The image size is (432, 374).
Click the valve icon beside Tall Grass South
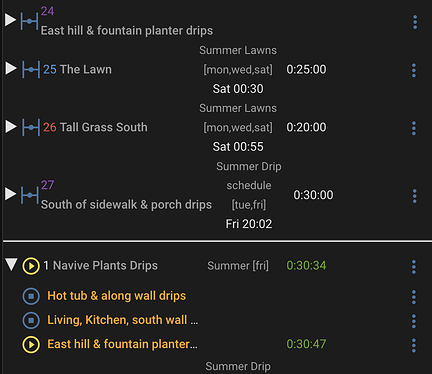31,127
